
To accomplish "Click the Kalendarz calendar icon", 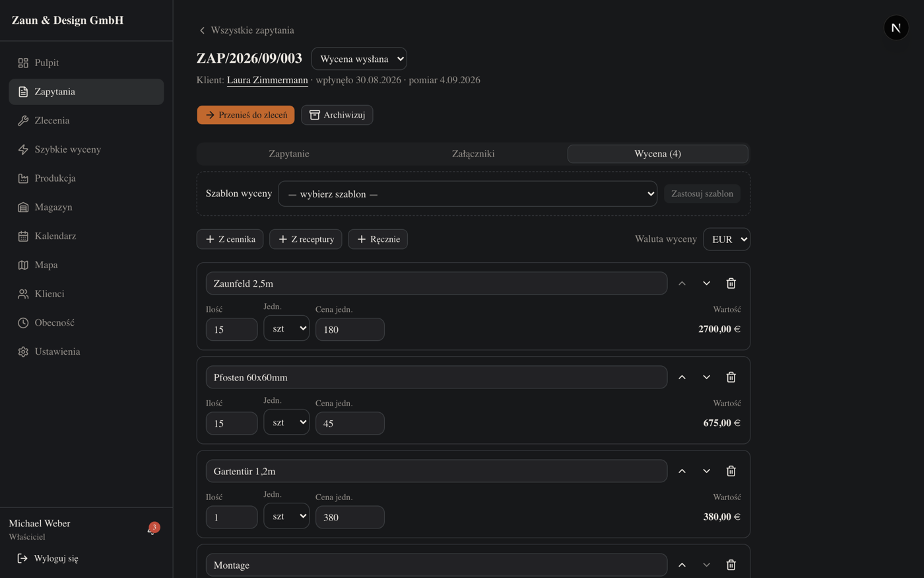I will [23, 236].
